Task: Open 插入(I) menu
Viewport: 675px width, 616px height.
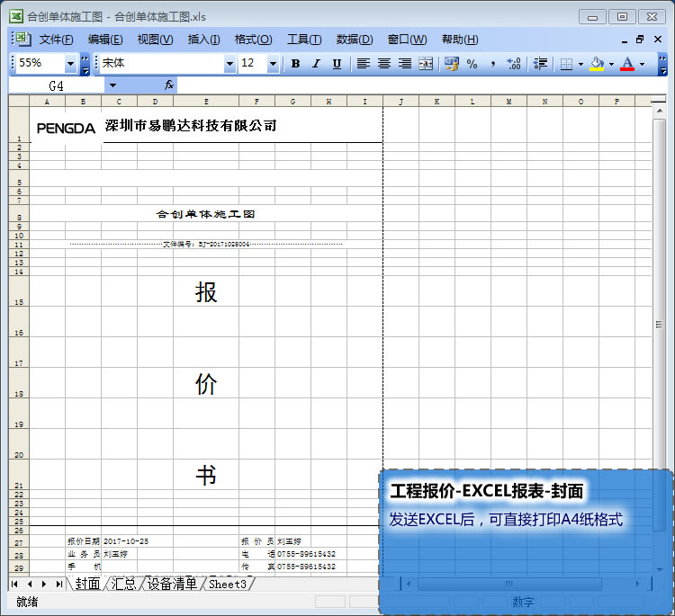Action: point(203,40)
